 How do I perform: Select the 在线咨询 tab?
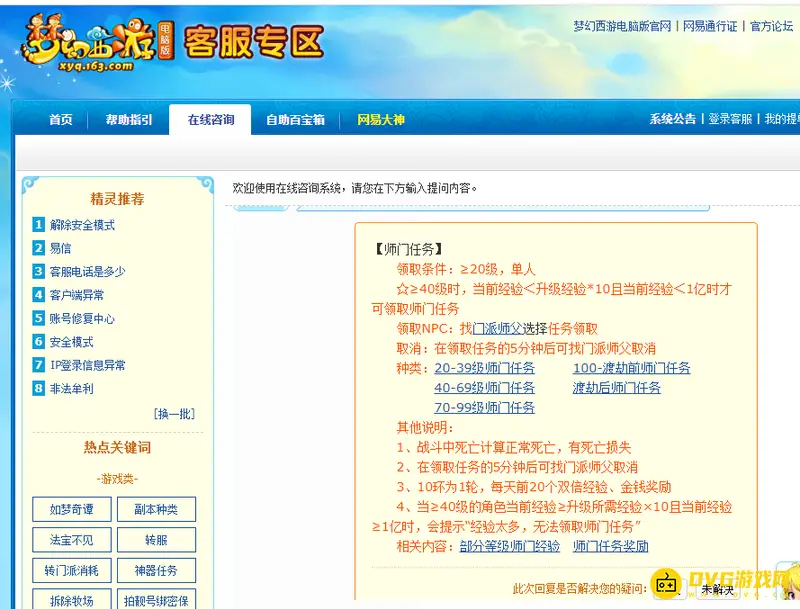210,120
